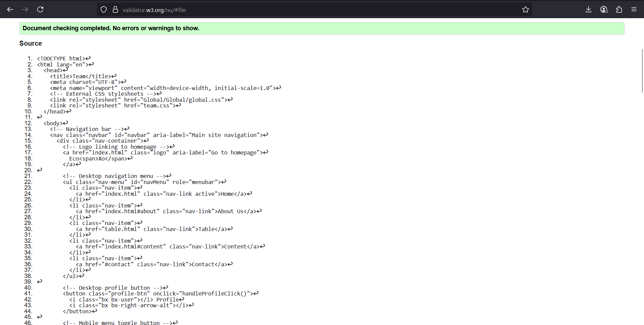Open the extensions puzzle icon
The width and height of the screenshot is (644, 325).
coord(619,9)
